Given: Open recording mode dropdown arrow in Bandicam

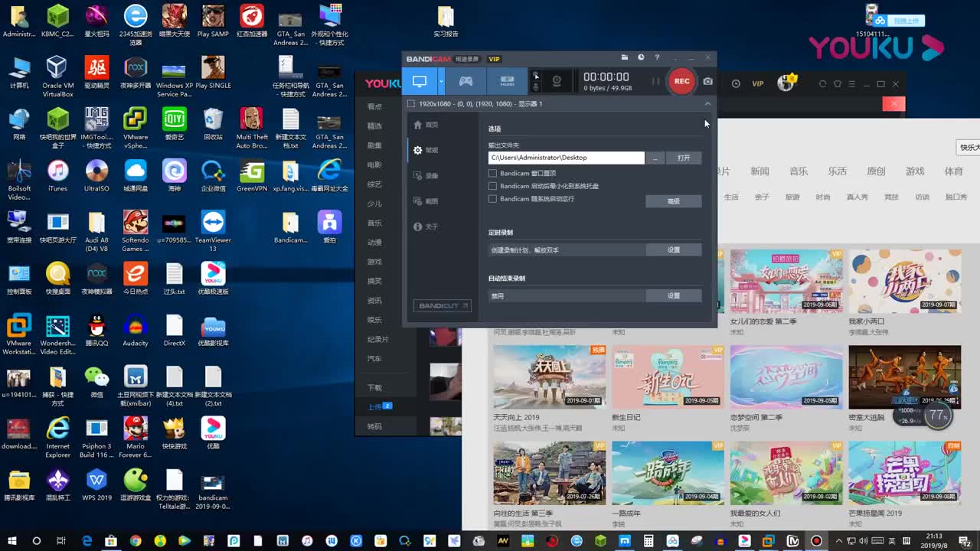Looking at the screenshot, I should [441, 81].
